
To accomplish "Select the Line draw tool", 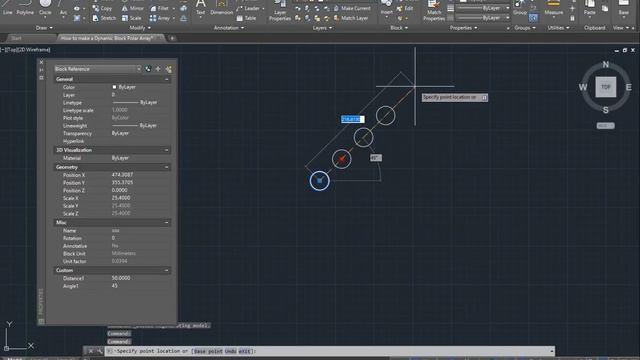I will point(7,7).
